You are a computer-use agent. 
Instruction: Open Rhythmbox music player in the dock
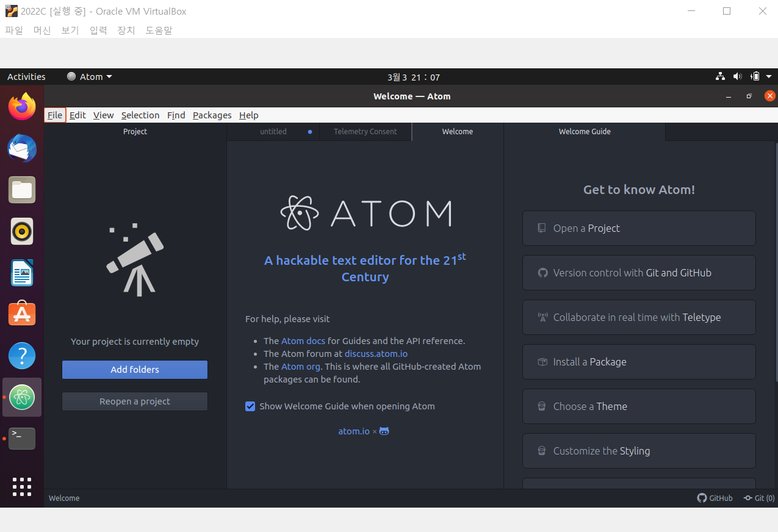22,231
